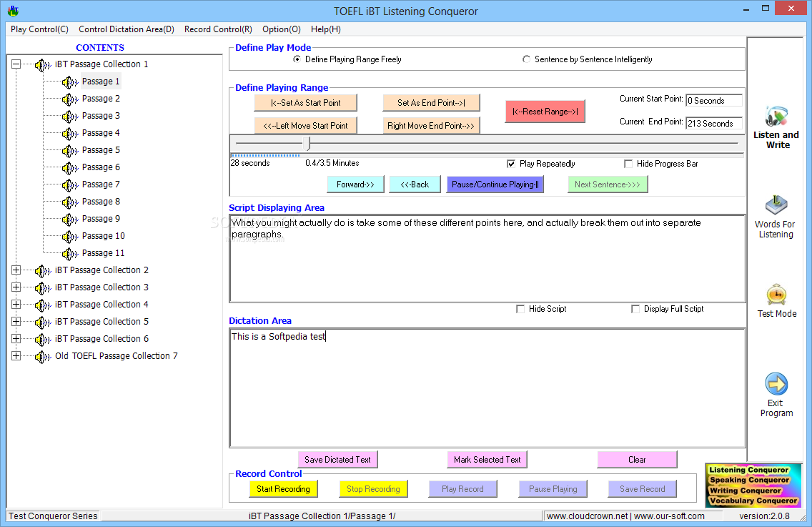
Task: Click speaker icon beside iBT Passage Collection 5
Action: [42, 322]
